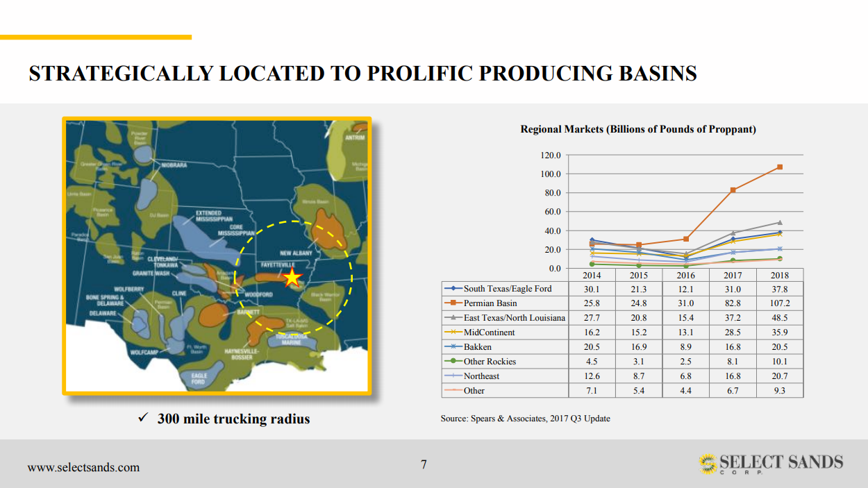Click the yellow accent bar above the title
This screenshot has width=868, height=488.
tap(96, 37)
